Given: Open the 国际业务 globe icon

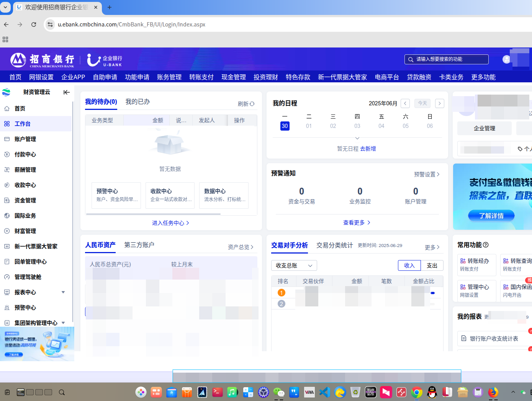Looking at the screenshot, I should pyautogui.click(x=7, y=216).
